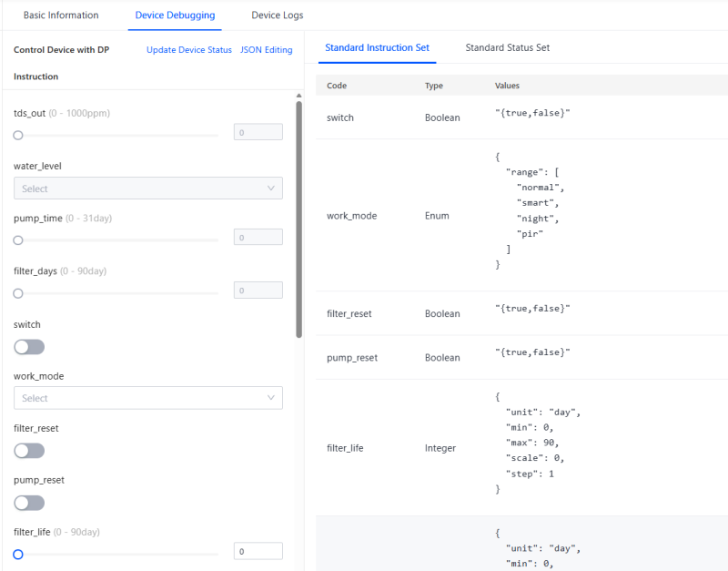Enable the filter_reset toggle
Image resolution: width=728 pixels, height=571 pixels.
tap(29, 451)
